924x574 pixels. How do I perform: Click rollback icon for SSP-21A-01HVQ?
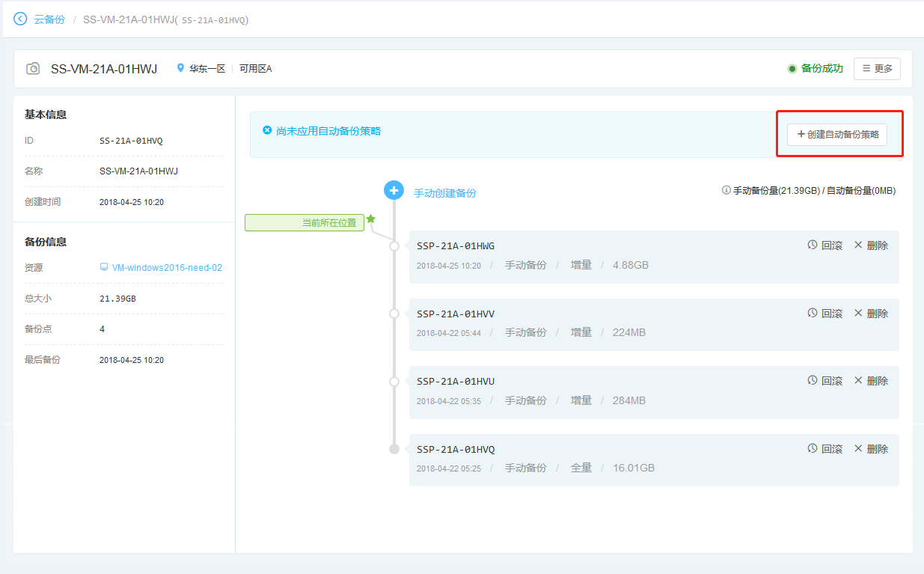(x=813, y=448)
